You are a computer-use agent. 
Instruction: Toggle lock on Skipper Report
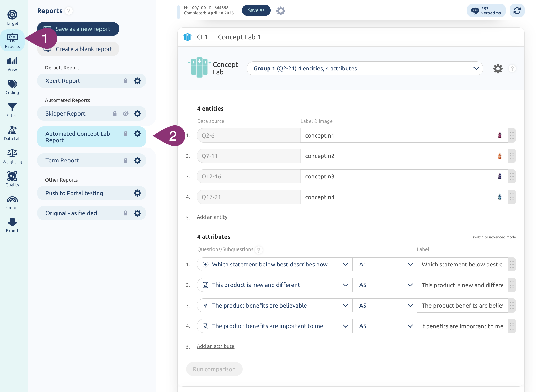(115, 113)
